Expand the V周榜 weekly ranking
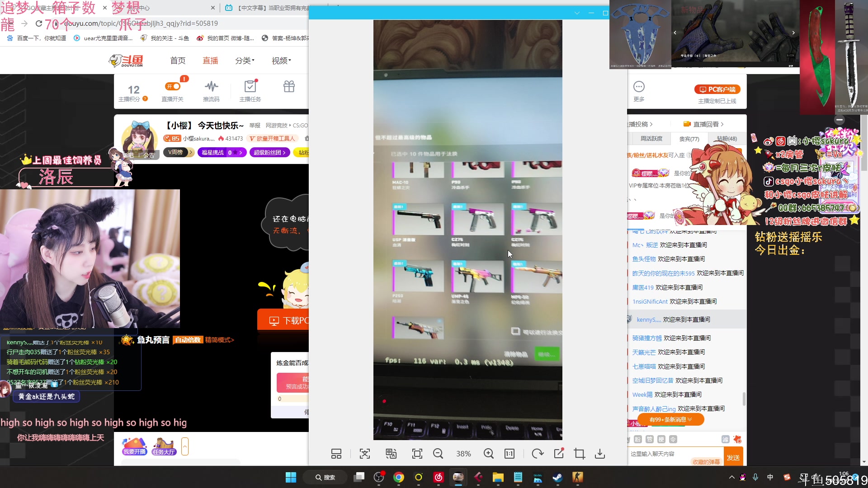The height and width of the screenshot is (488, 868). [178, 152]
